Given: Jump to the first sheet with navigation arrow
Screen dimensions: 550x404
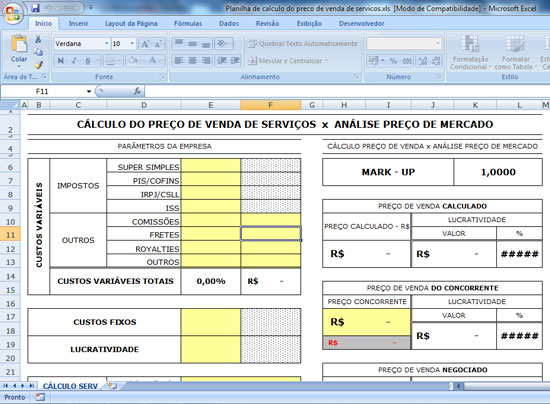Looking at the screenshot, I should [6, 386].
